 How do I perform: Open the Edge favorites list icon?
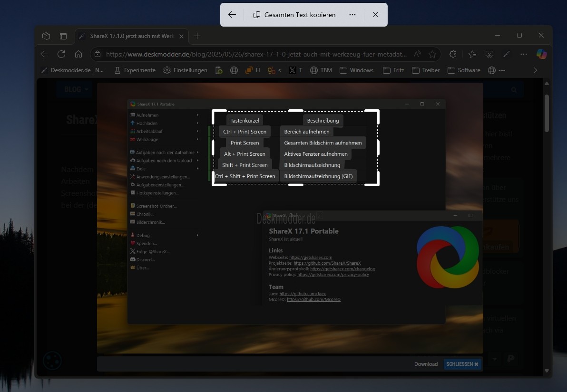472,54
